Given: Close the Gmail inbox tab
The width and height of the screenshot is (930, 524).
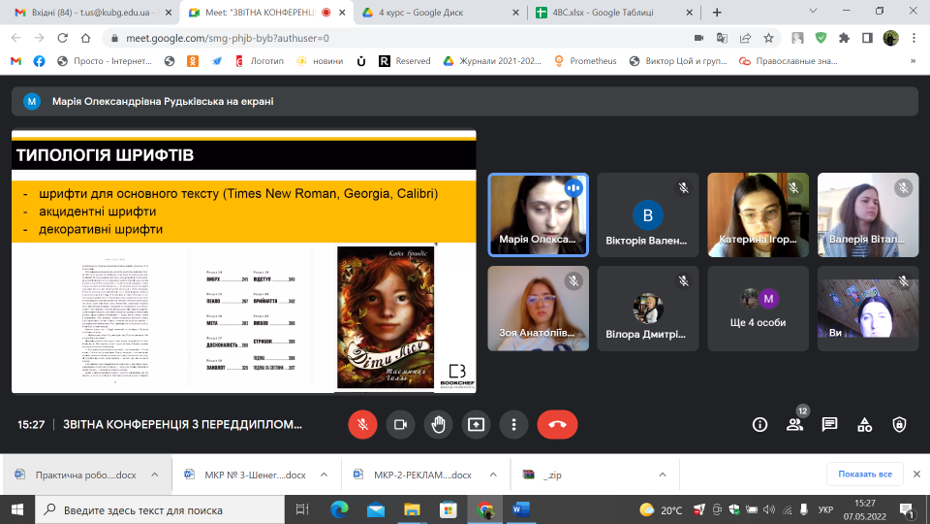Looking at the screenshot, I should pos(168,12).
